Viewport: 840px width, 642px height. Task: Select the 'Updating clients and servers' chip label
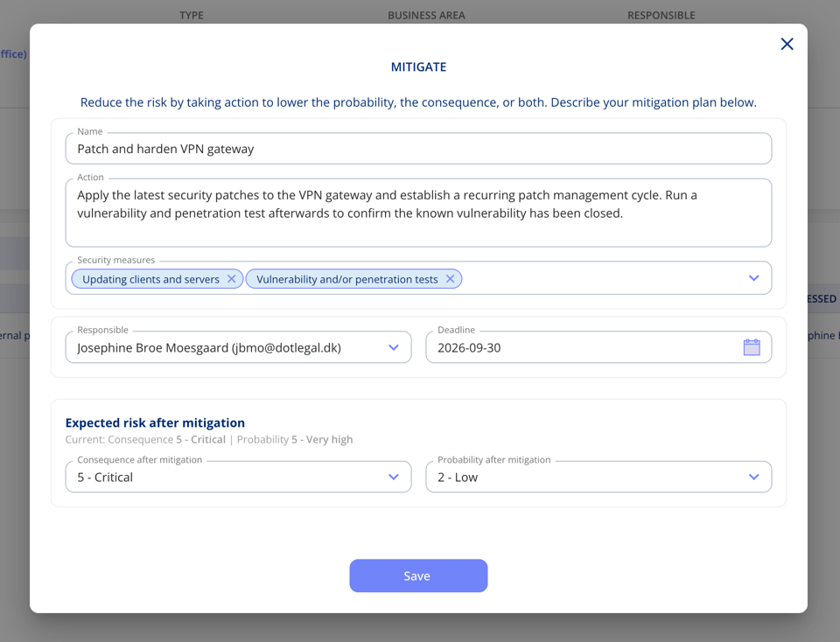(x=151, y=280)
